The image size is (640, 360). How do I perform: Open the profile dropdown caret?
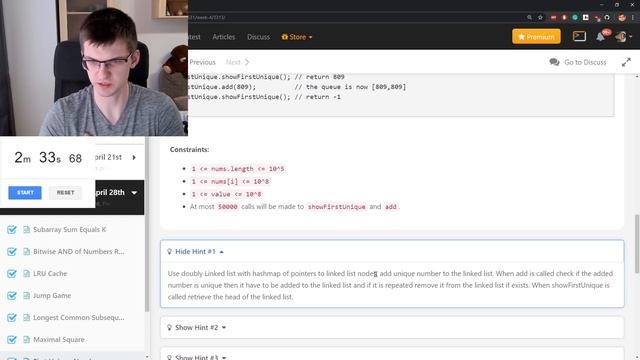tap(631, 37)
